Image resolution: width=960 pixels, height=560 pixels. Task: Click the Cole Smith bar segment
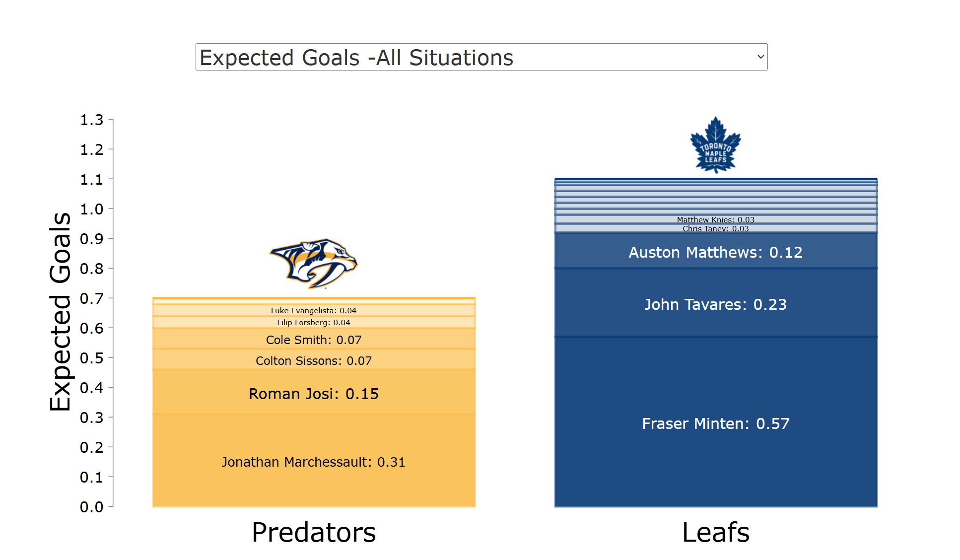click(314, 340)
